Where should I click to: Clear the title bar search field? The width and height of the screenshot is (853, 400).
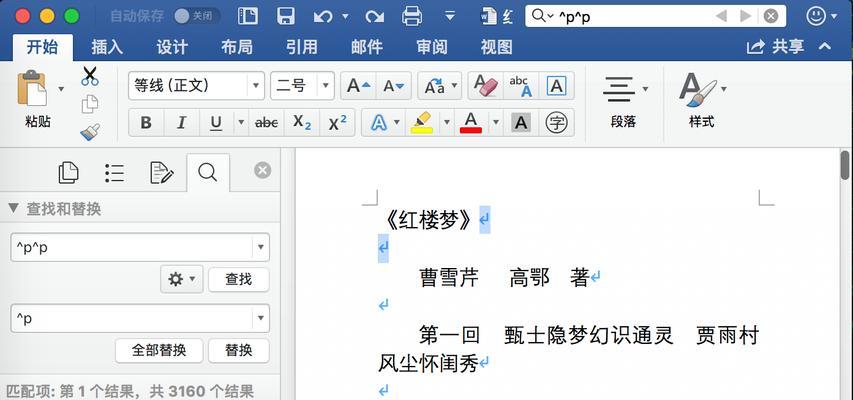(771, 16)
